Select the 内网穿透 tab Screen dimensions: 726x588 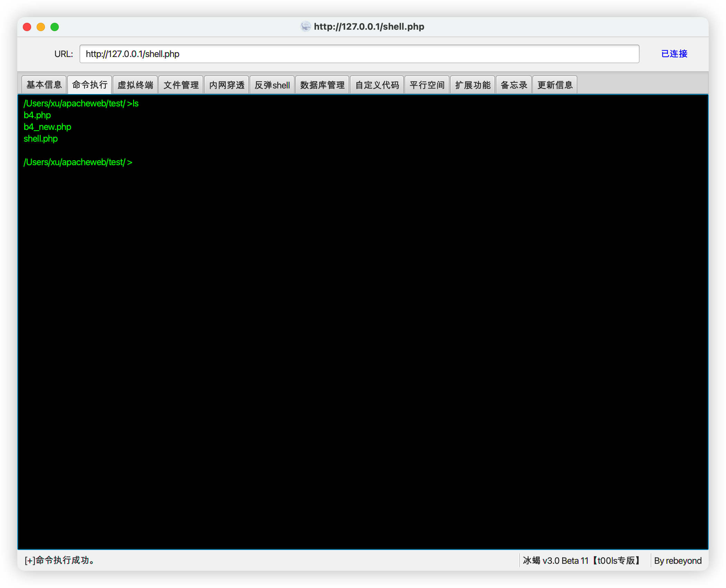(226, 84)
